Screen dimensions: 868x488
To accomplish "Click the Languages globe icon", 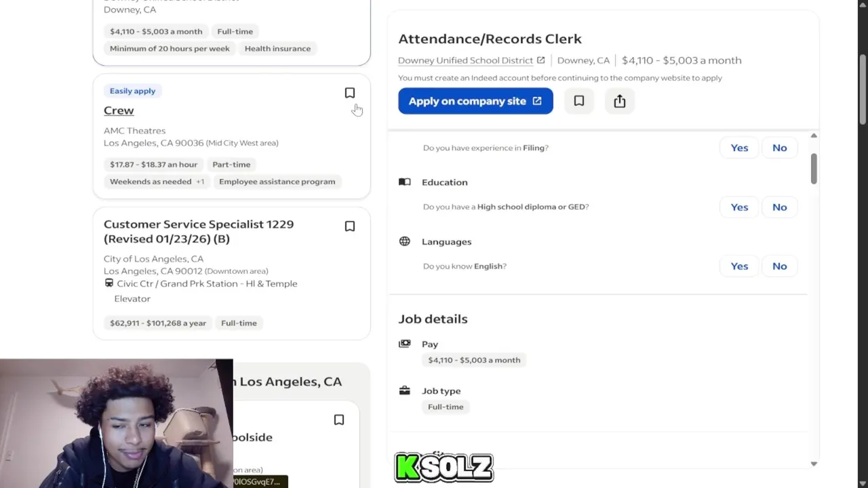I will tap(405, 241).
